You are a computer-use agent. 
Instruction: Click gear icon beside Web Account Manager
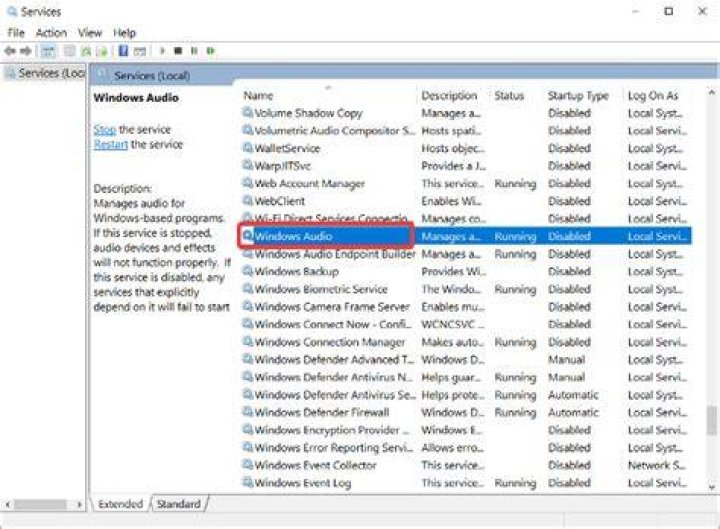[x=248, y=183]
